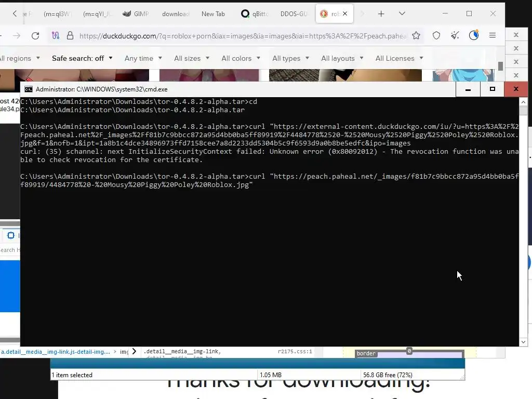This screenshot has width=532, height=399.
Task: Close the Administrator cmd.exe window
Action: 516,89
